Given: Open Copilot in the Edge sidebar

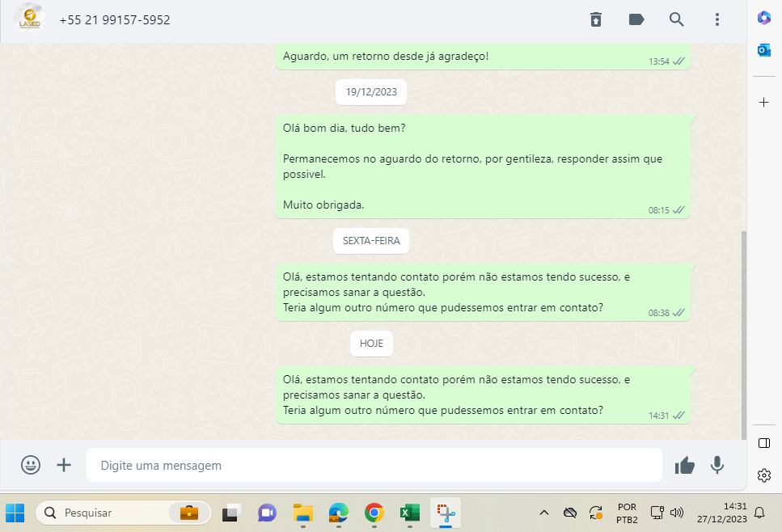Looking at the screenshot, I should [x=763, y=18].
